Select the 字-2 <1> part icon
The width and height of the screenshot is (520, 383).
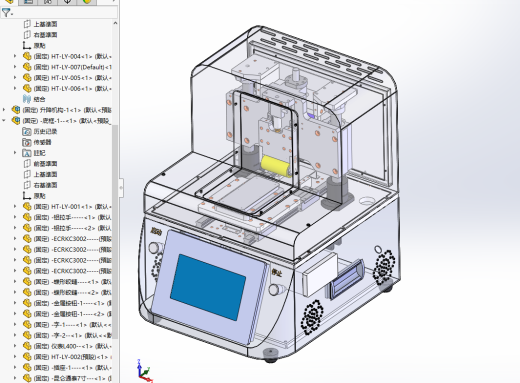27,335
